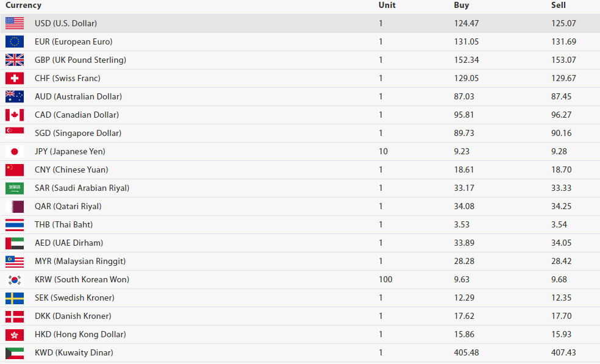
Task: Click the SGD (Singapore Dollar) label
Action: 78,133
